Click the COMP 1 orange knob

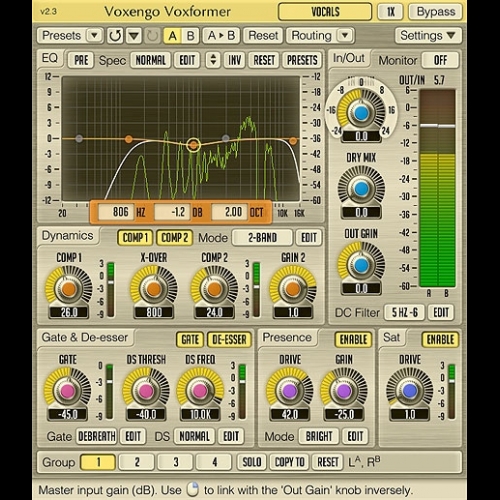(x=69, y=289)
